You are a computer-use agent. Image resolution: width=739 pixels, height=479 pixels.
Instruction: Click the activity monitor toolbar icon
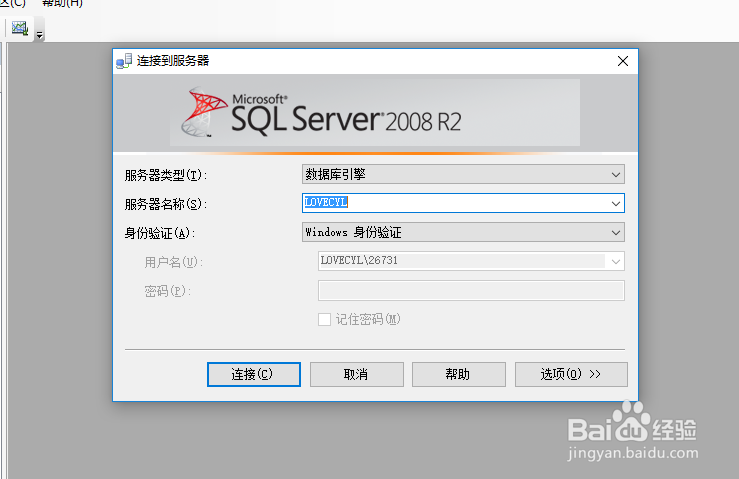[x=19, y=28]
